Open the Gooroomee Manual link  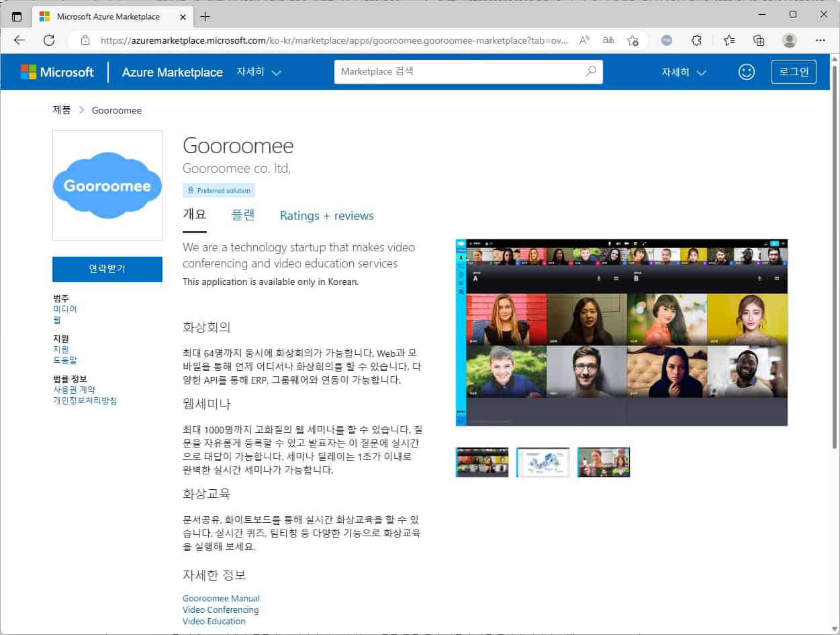click(x=221, y=598)
